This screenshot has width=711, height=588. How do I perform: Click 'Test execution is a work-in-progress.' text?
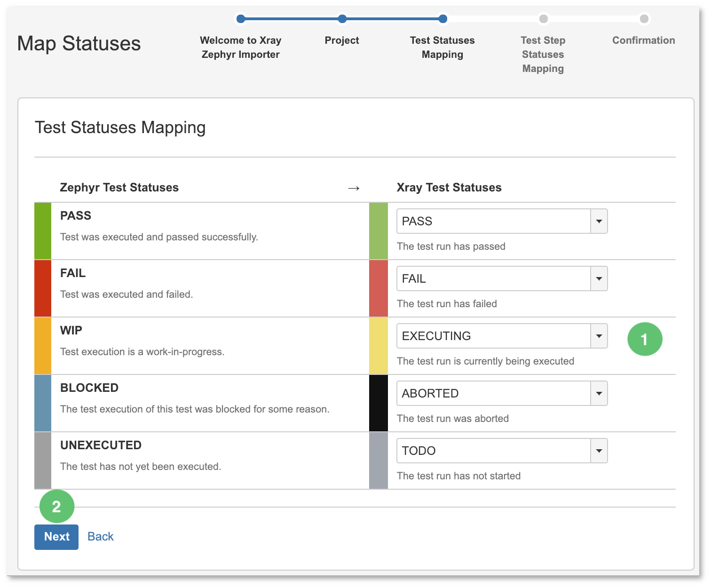pos(142,352)
